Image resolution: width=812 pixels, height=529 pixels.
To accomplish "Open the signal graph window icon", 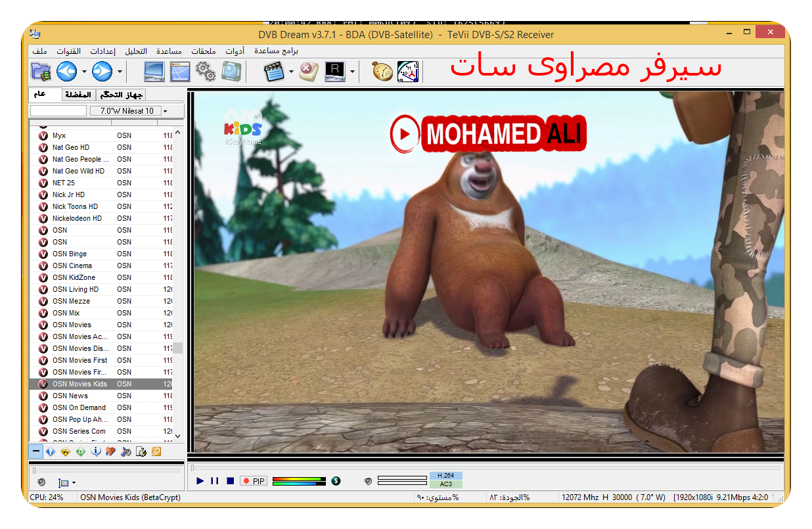I will click(x=180, y=71).
